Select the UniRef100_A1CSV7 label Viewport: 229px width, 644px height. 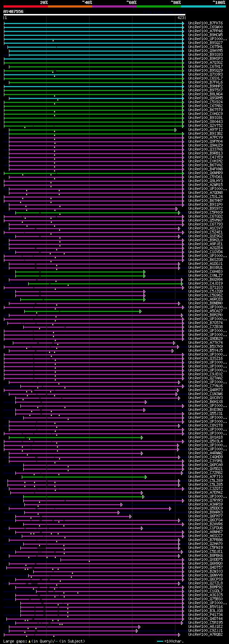[x=205, y=228]
